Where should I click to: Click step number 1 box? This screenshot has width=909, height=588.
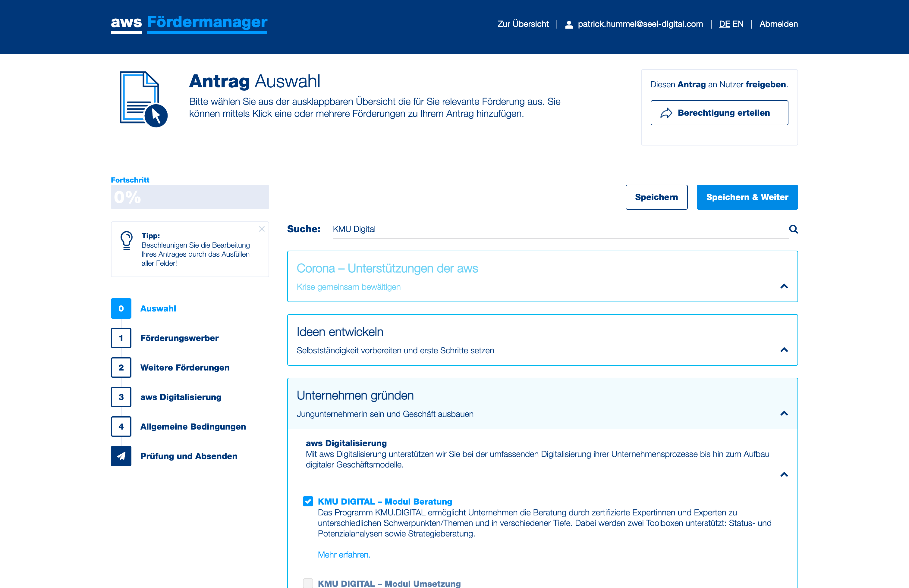click(x=121, y=338)
